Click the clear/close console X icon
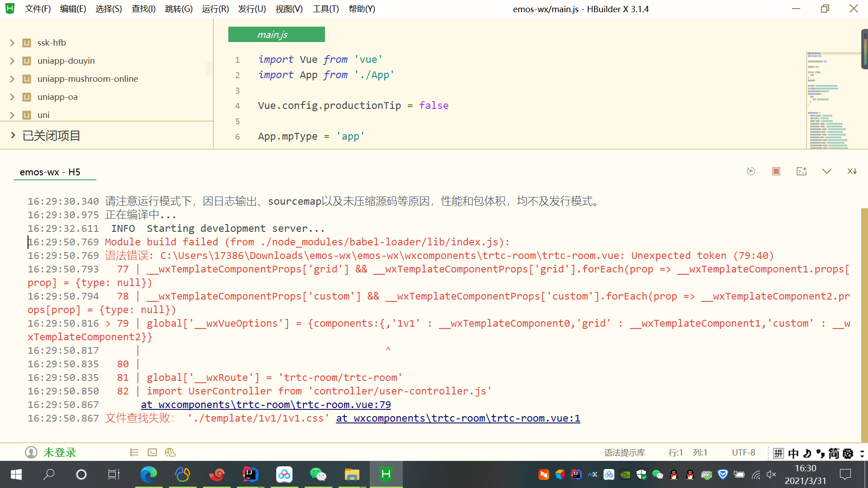868x488 pixels. click(x=852, y=171)
